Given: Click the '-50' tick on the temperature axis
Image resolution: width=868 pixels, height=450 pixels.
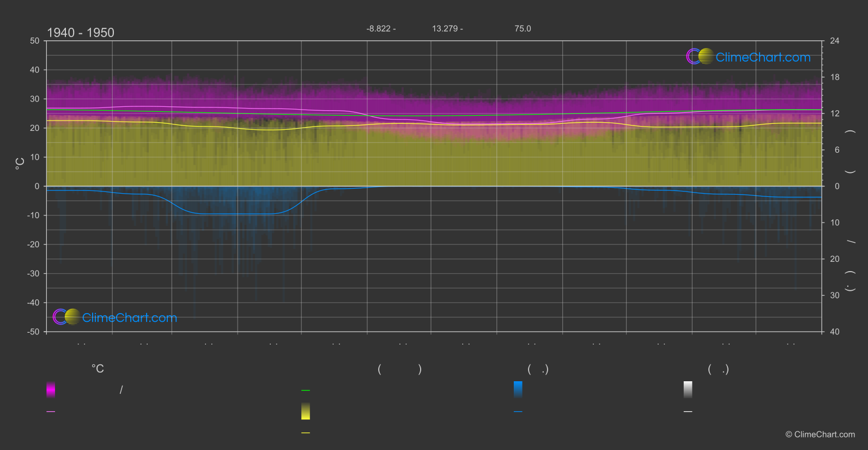Looking at the screenshot, I should [33, 332].
